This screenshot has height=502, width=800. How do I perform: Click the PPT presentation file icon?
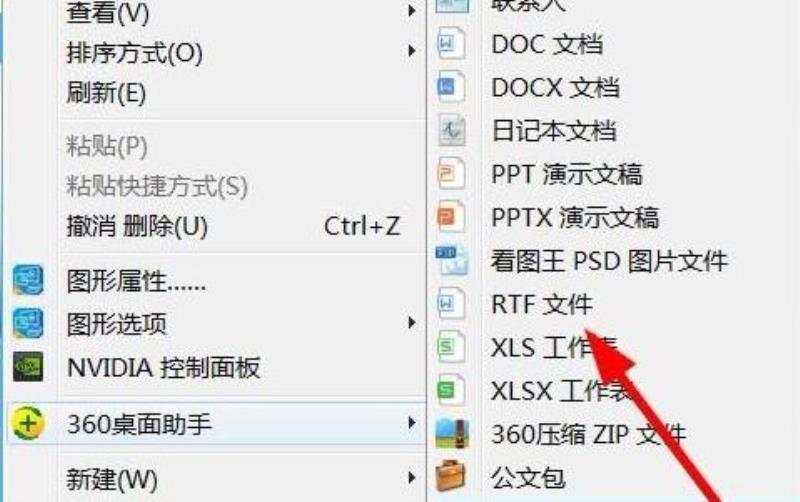(x=451, y=174)
